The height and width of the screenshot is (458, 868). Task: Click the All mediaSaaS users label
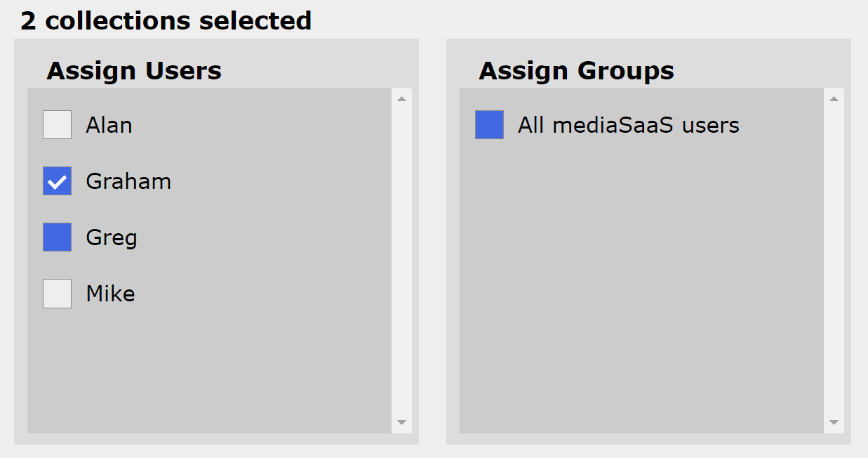coord(628,125)
